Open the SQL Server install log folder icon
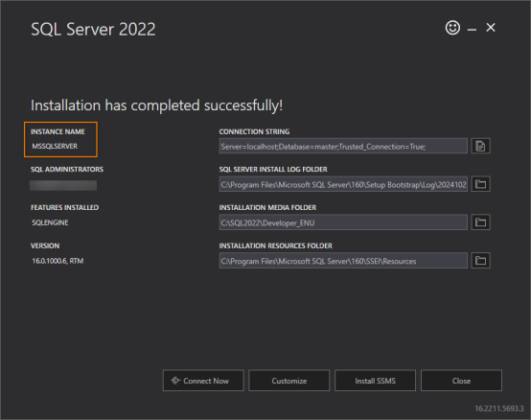This screenshot has height=420, width=531. click(x=480, y=184)
